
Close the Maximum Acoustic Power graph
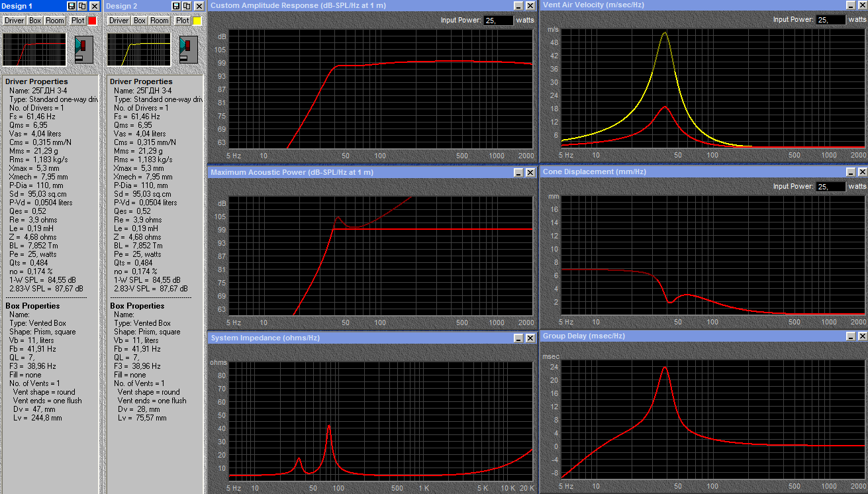[x=530, y=172]
